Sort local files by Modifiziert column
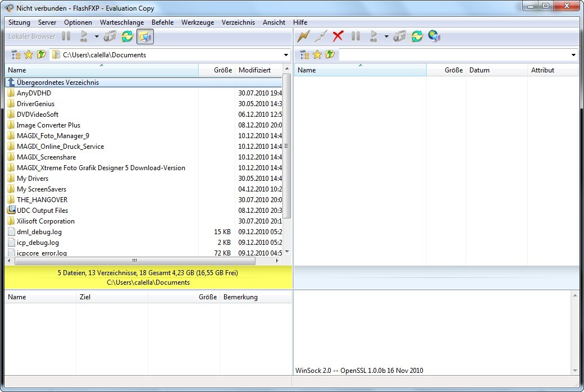Image resolution: width=584 pixels, height=392 pixels. click(259, 70)
